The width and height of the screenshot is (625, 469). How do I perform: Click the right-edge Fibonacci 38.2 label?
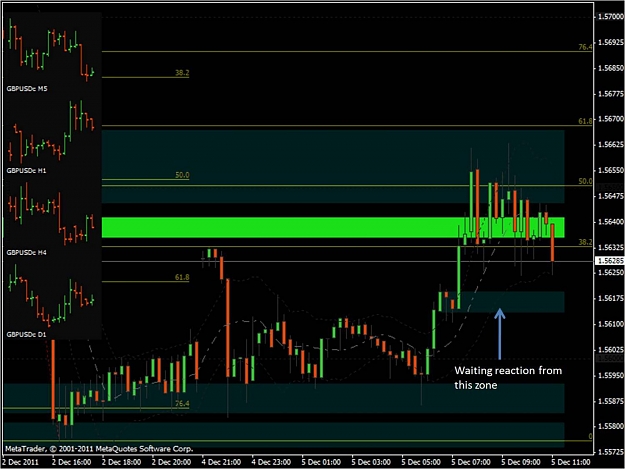585,242
